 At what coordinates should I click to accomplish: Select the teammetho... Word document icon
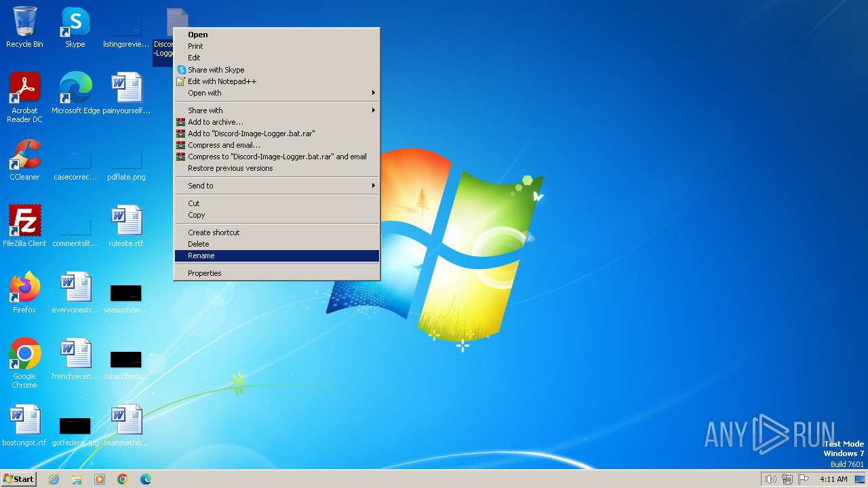click(126, 426)
